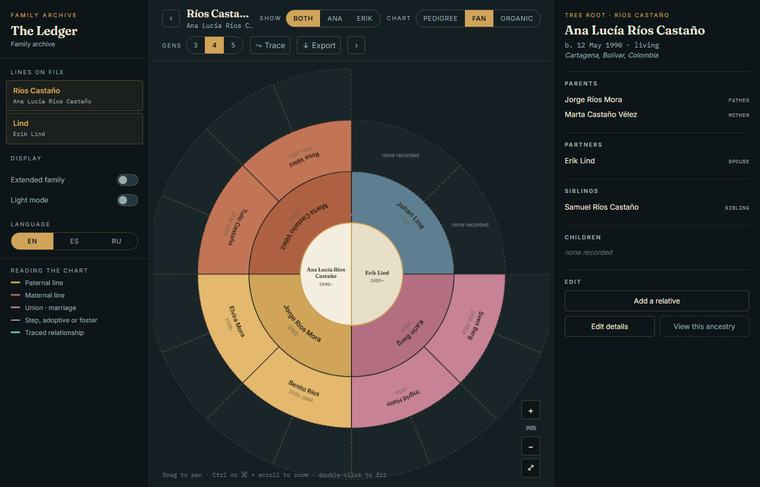Click the back chevron next to Ríos Casta…
This screenshot has width=760, height=487.
pyautogui.click(x=171, y=18)
